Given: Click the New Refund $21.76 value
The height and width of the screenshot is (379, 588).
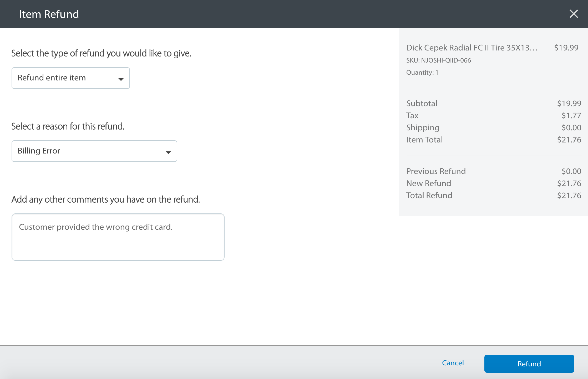Looking at the screenshot, I should pyautogui.click(x=569, y=183).
